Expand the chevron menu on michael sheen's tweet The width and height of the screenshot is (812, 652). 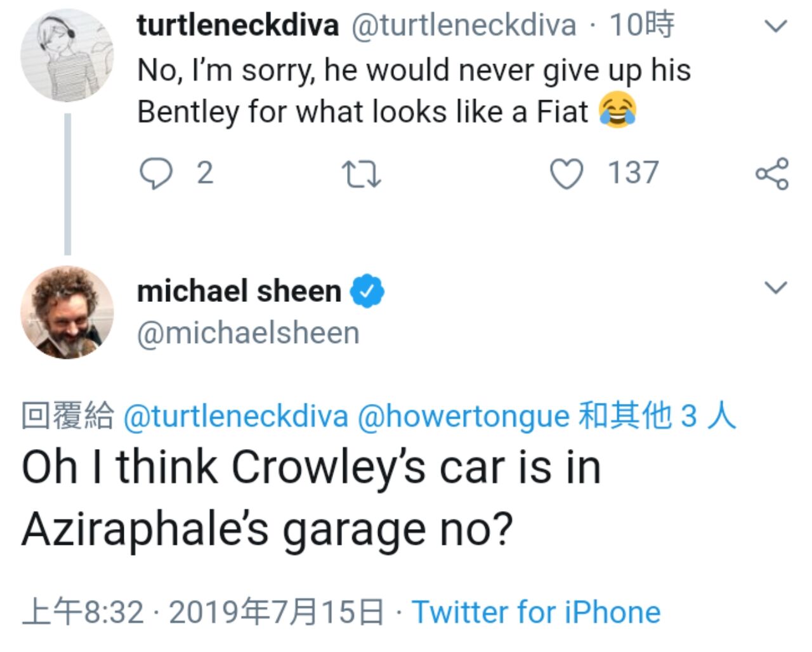pyautogui.click(x=775, y=288)
